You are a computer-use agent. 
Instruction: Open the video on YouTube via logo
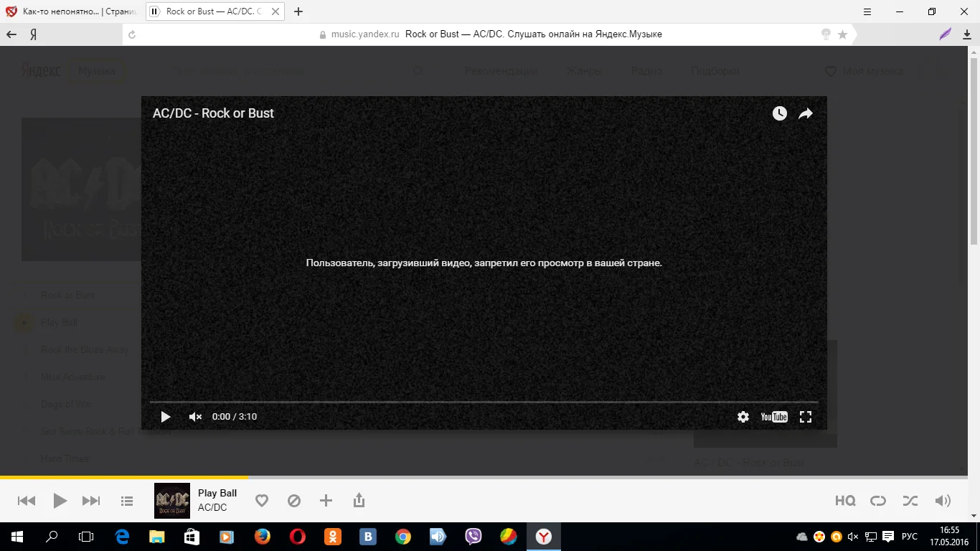(774, 417)
